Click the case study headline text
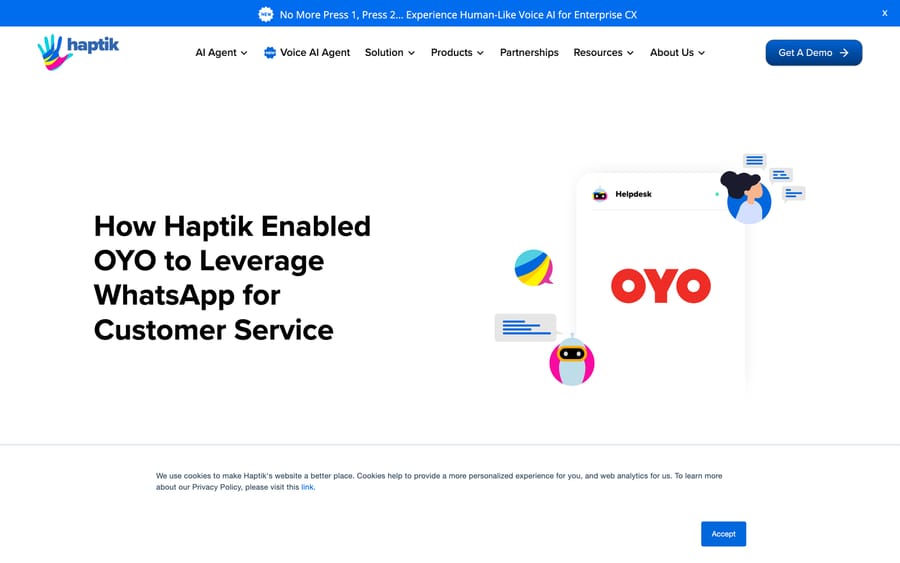 coord(232,278)
